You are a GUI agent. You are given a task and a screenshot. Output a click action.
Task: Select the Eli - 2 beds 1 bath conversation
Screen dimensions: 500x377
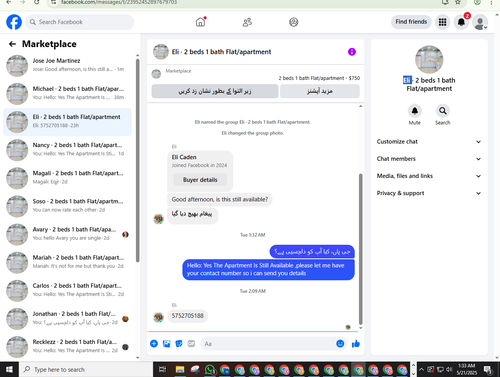[67, 121]
